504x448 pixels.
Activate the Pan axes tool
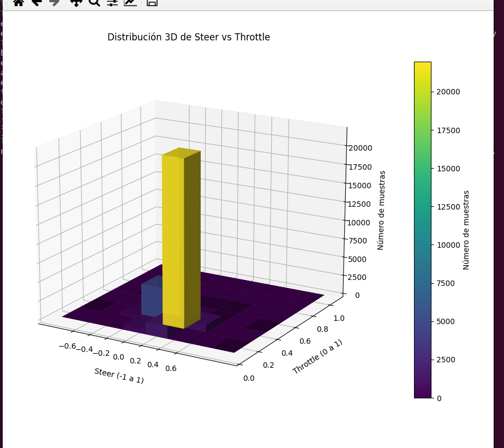(x=76, y=2)
